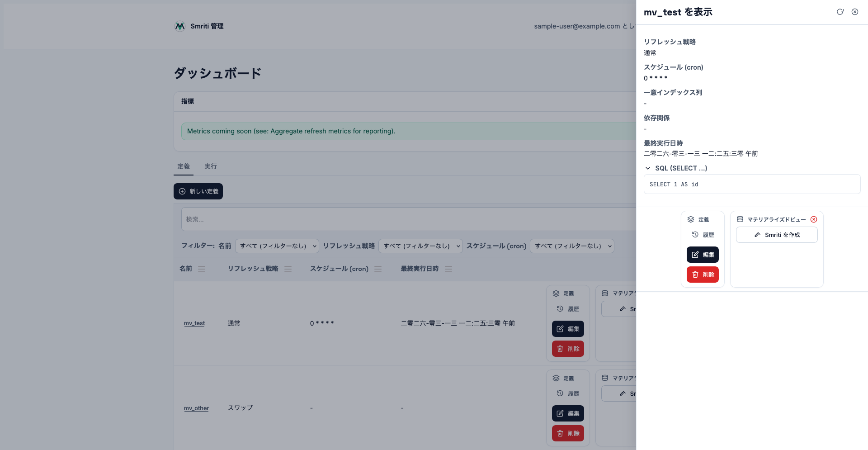Viewport: 868px width, 450px height.
Task: Open the スケジュール (cron) filter dropdown
Action: [572, 246]
